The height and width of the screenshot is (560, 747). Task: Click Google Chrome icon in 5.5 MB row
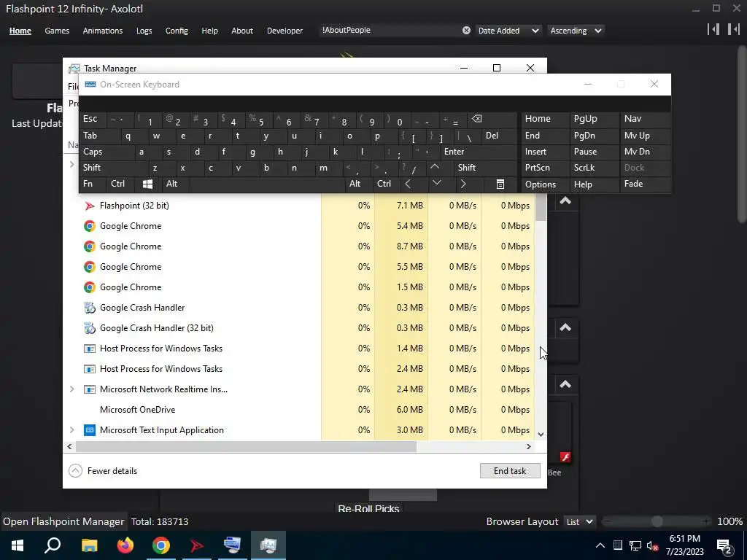pyautogui.click(x=89, y=267)
